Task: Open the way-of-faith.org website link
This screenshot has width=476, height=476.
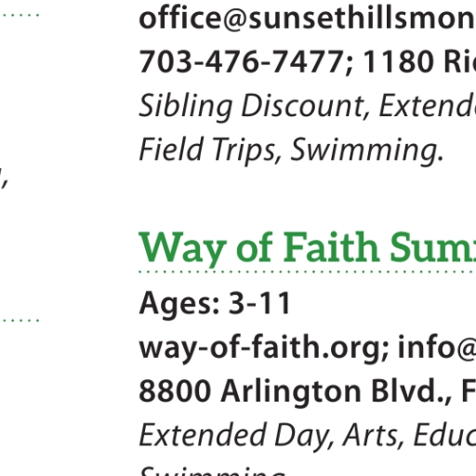Action: click(263, 348)
